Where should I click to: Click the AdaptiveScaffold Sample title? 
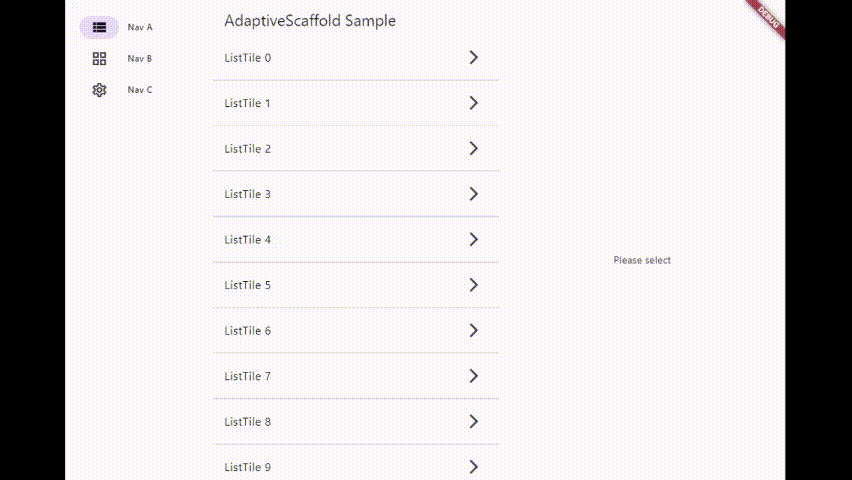tap(310, 21)
